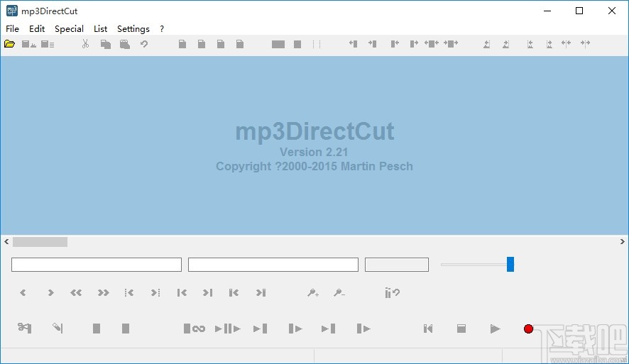This screenshot has height=364, width=629.
Task: Click the short field beside the volume slider
Action: (x=397, y=265)
